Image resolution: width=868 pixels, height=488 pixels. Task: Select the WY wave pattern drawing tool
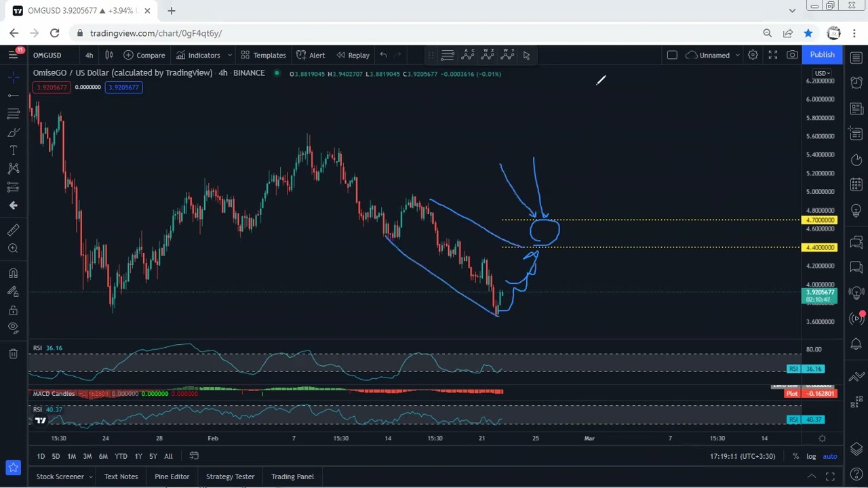[507, 55]
